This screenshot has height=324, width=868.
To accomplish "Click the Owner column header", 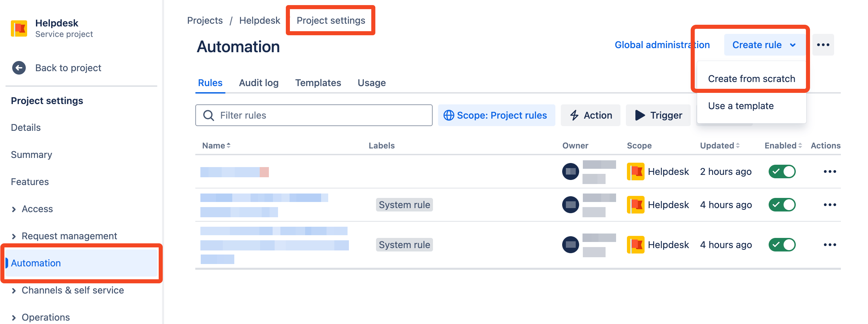I will point(575,145).
